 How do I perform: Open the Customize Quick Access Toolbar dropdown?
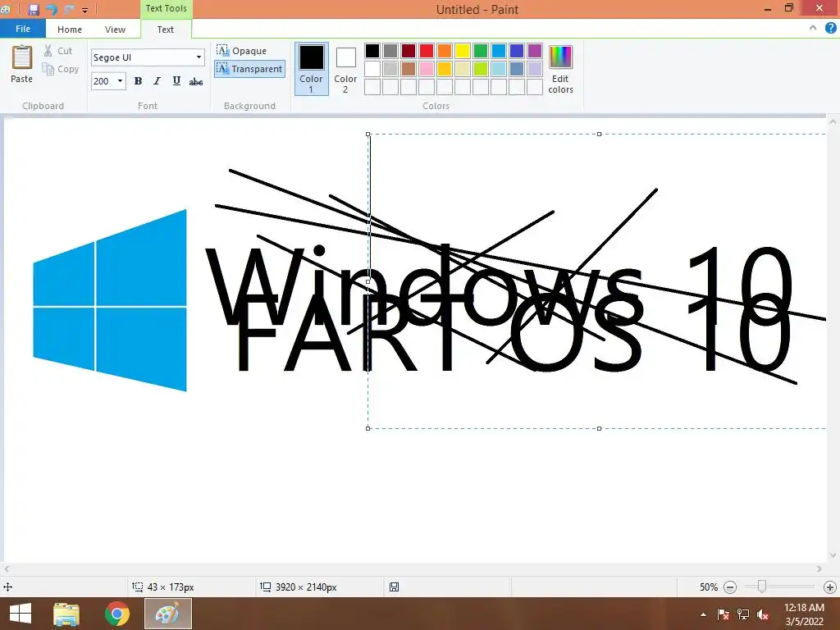pyautogui.click(x=84, y=10)
